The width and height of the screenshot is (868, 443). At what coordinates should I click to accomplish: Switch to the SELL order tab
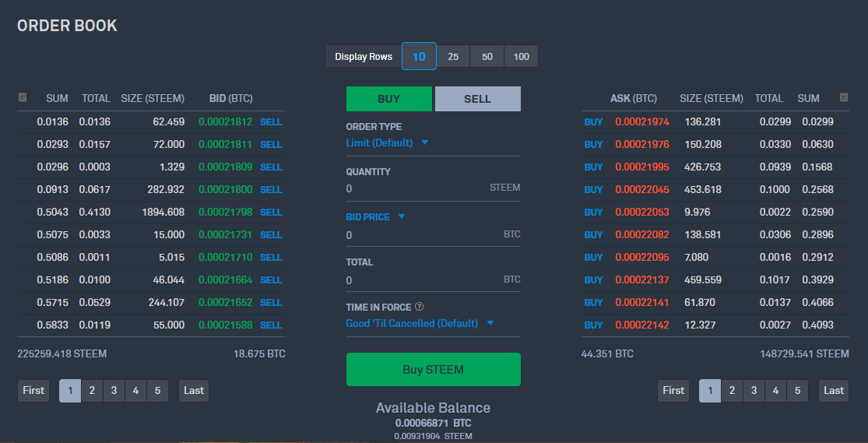(x=478, y=99)
